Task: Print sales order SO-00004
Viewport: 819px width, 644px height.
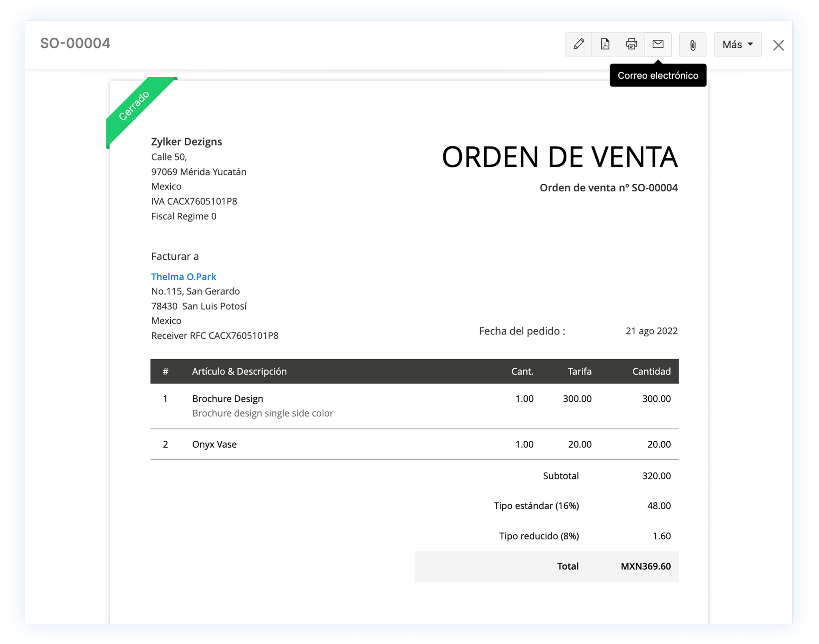Action: click(x=631, y=45)
